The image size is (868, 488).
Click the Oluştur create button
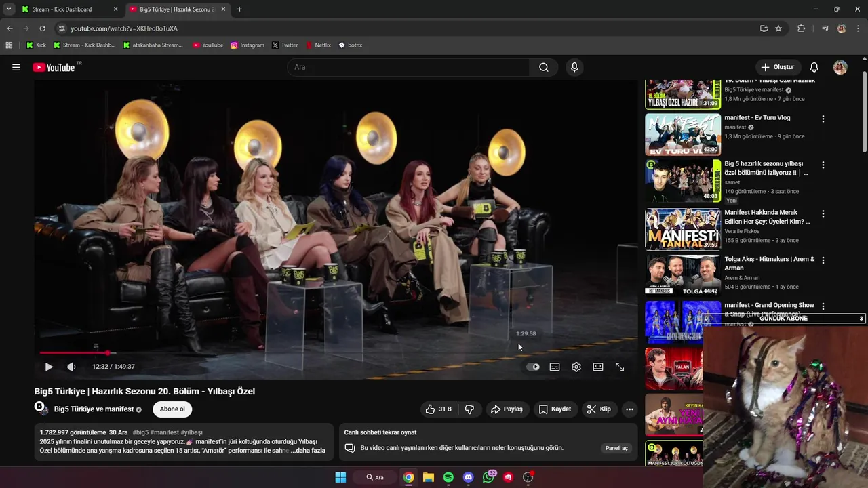click(x=777, y=67)
